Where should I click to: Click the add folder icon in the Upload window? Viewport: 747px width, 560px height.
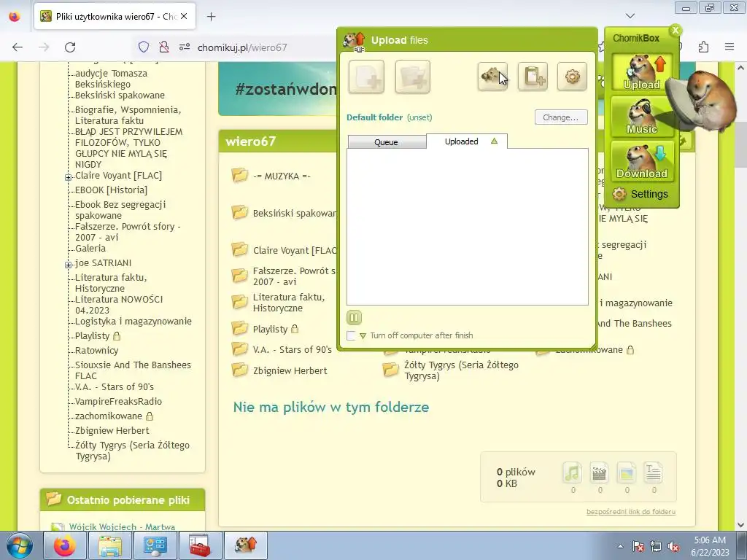pos(413,77)
